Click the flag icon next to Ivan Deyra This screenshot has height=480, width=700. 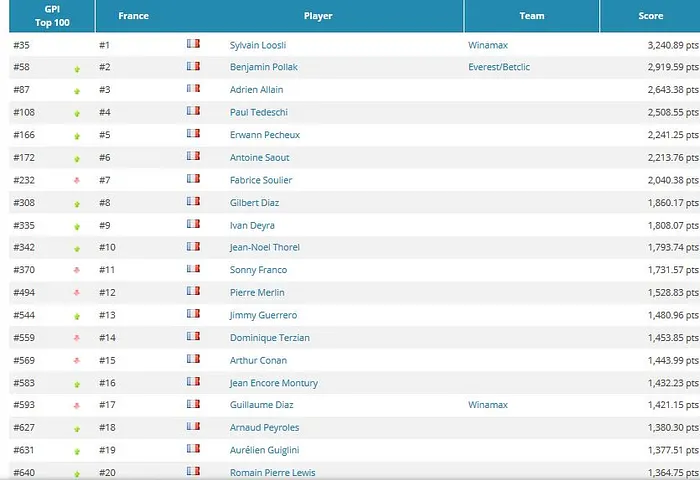coord(193,224)
